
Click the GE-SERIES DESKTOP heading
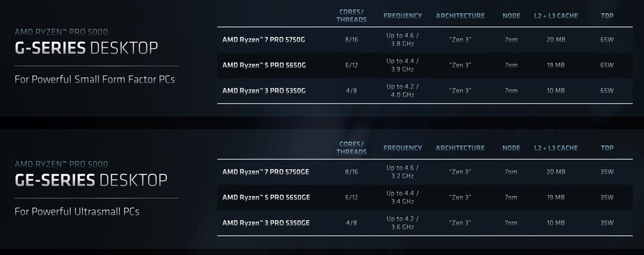[x=91, y=180]
